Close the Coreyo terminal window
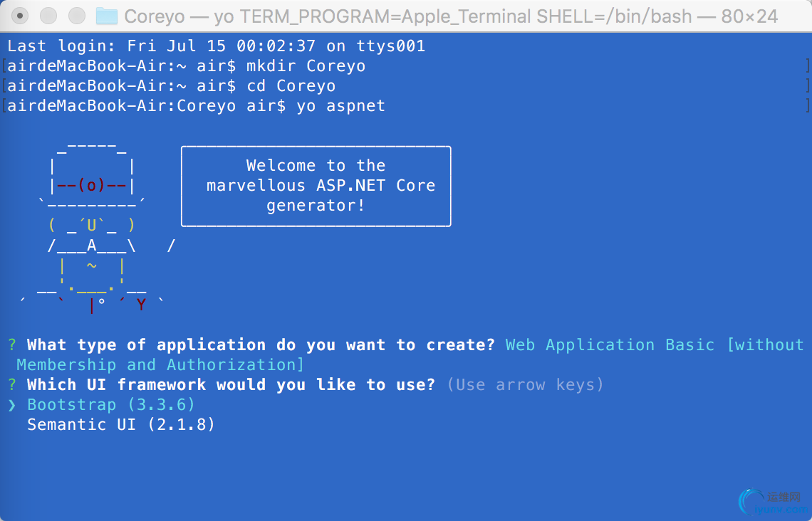The image size is (812, 521). tap(21, 16)
